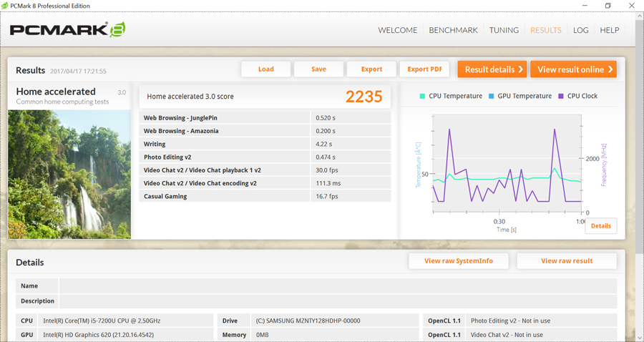Click the PCMark 8 title bar icon
The height and width of the screenshot is (342, 644).
click(x=6, y=6)
